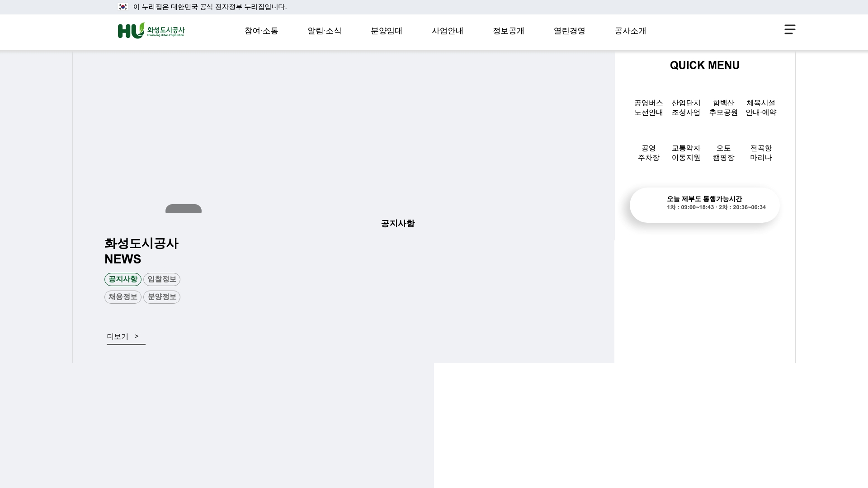Click the 1차 : 09:00~18:43 passage time text

(x=690, y=207)
